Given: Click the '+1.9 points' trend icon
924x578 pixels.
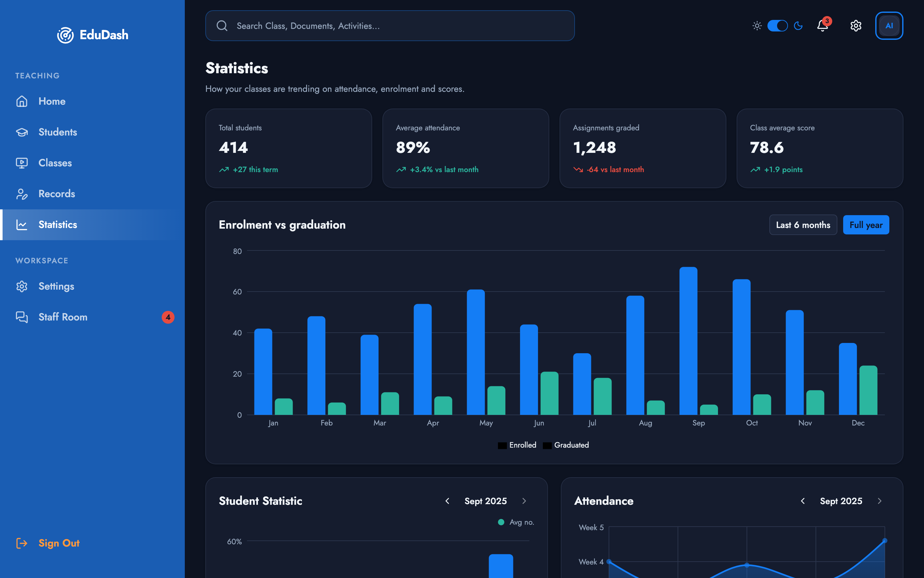Looking at the screenshot, I should click(755, 169).
